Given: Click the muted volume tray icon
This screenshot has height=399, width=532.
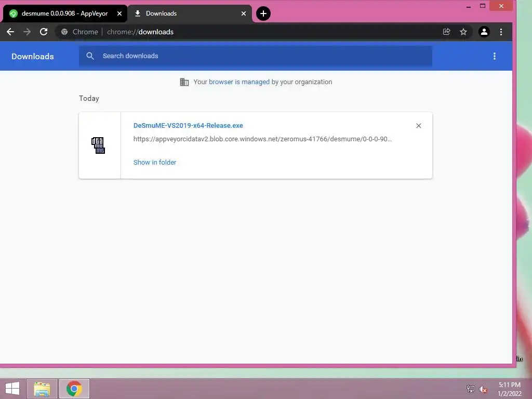Looking at the screenshot, I should coord(483,389).
